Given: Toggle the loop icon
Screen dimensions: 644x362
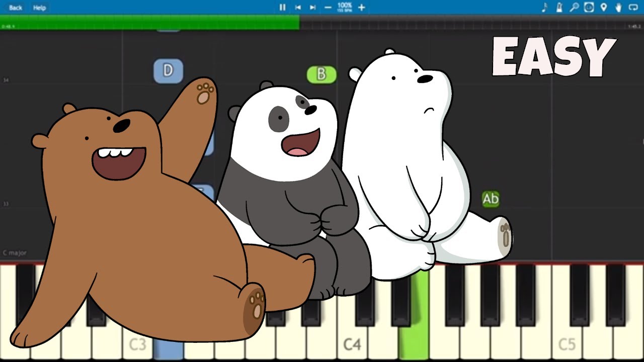Looking at the screenshot, I should coord(633,8).
